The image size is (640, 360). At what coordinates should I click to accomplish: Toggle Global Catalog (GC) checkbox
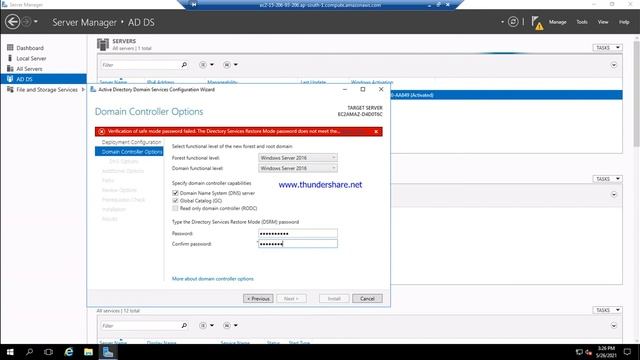click(x=175, y=201)
